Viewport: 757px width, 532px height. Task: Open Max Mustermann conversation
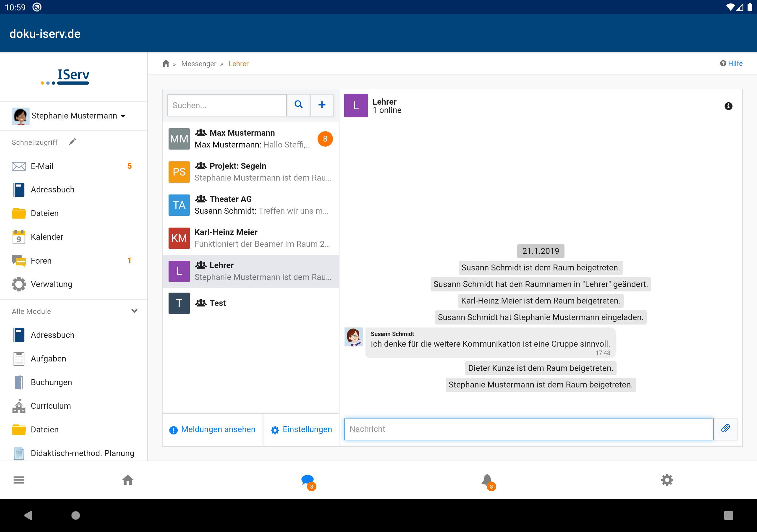[250, 139]
